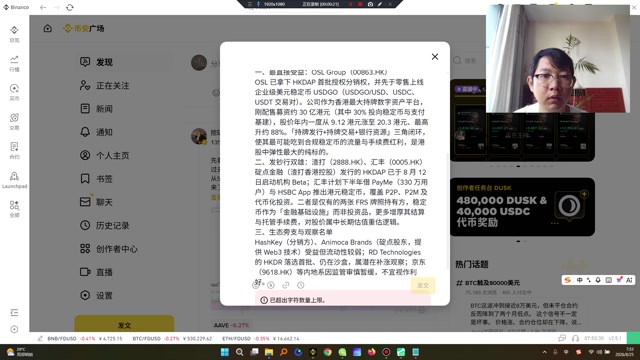Open 行情 markets in left sidebar

pyautogui.click(x=14, y=63)
